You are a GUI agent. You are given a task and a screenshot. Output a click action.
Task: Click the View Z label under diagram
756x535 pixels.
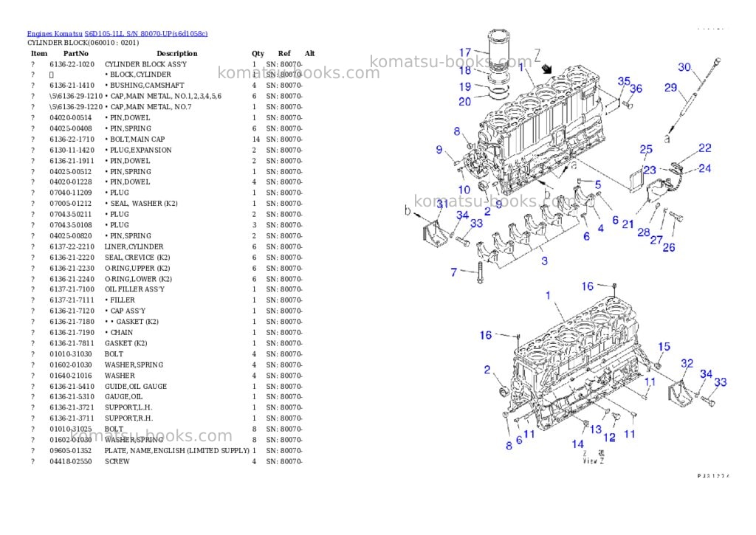[x=593, y=460]
